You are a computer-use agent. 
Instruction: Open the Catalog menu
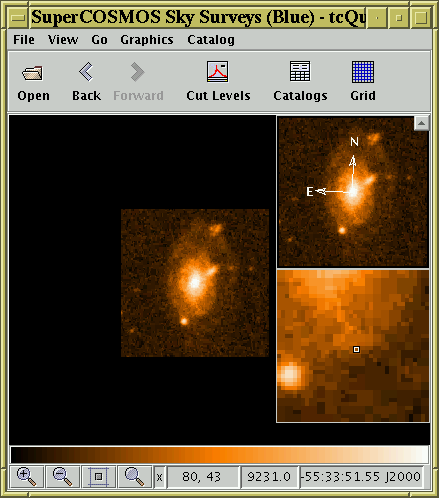pyautogui.click(x=211, y=40)
